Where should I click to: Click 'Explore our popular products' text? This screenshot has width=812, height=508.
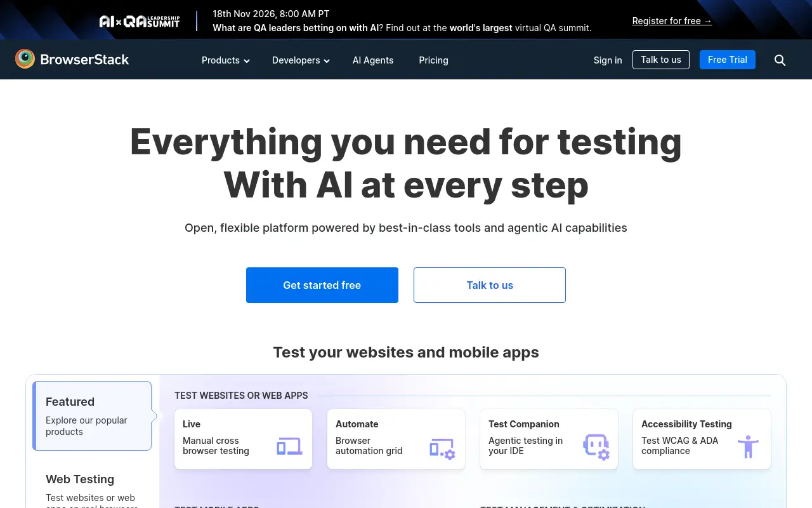pos(86,426)
